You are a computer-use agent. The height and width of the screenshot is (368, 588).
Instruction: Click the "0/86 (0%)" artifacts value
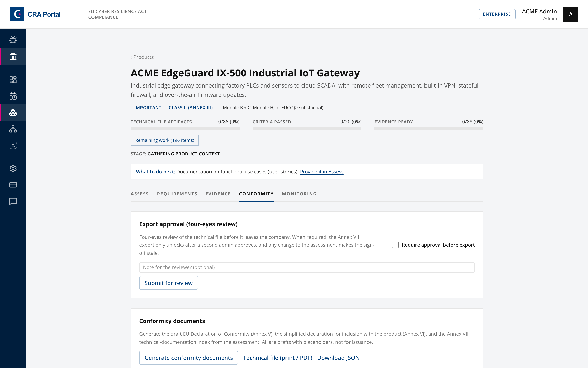coord(229,122)
